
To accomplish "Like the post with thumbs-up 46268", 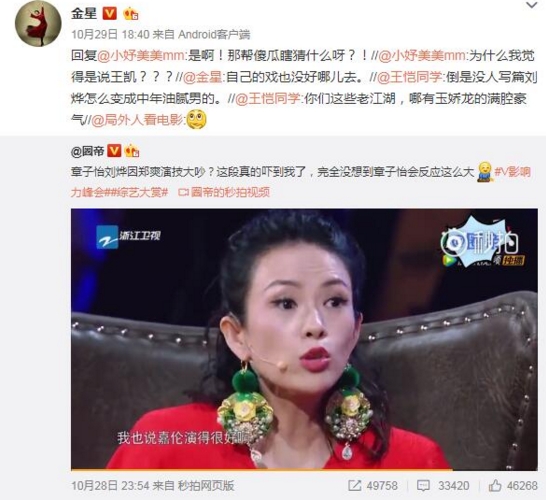I will (513, 486).
